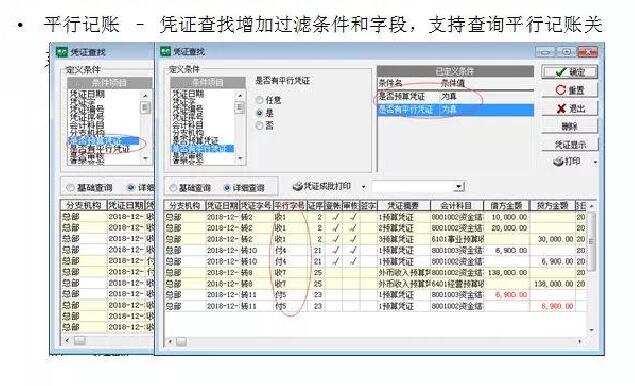The height and width of the screenshot is (386, 635).
Task: Select the 否 radio option
Action: tap(260, 126)
